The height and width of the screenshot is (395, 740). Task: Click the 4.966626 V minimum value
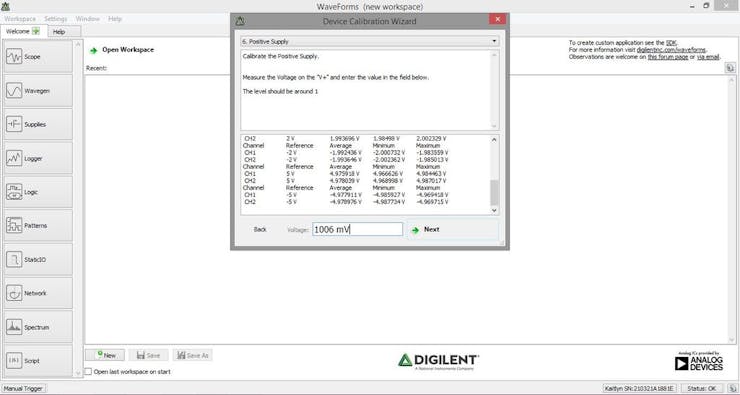tap(388, 174)
